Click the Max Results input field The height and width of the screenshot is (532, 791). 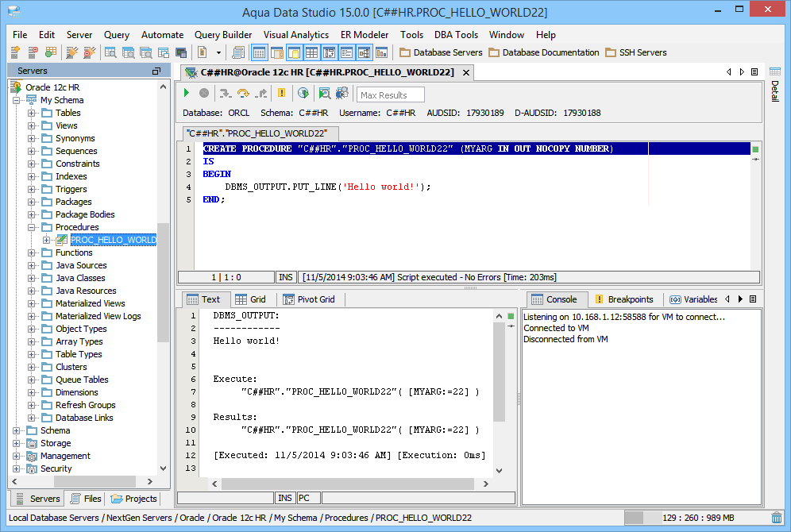390,95
